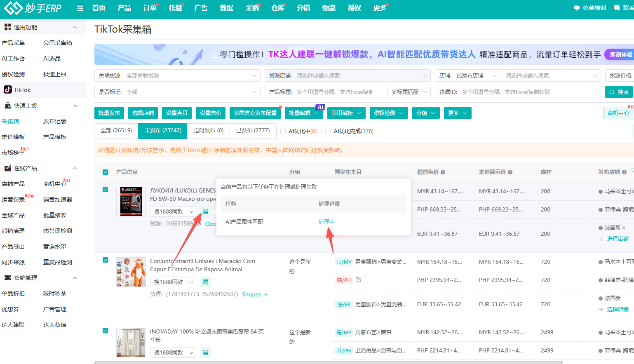Switch to the 已发布 (2777) tab
The height and width of the screenshot is (364, 634).
coord(253,131)
